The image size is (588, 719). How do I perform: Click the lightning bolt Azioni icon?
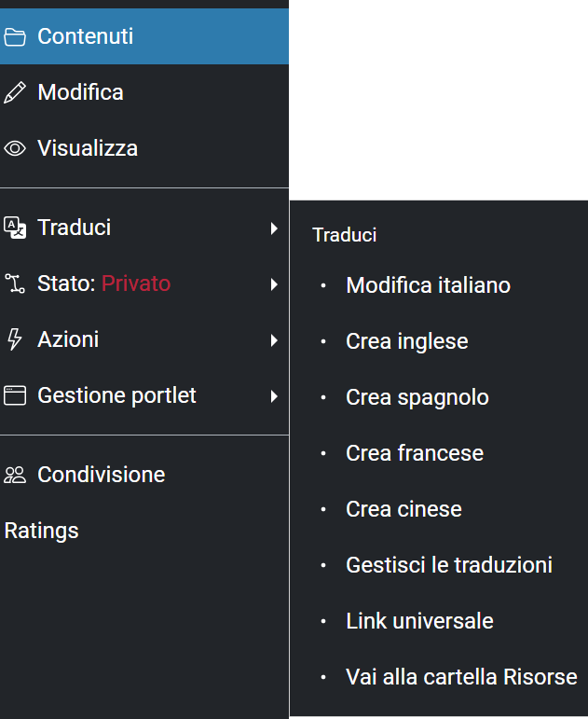[x=15, y=339]
